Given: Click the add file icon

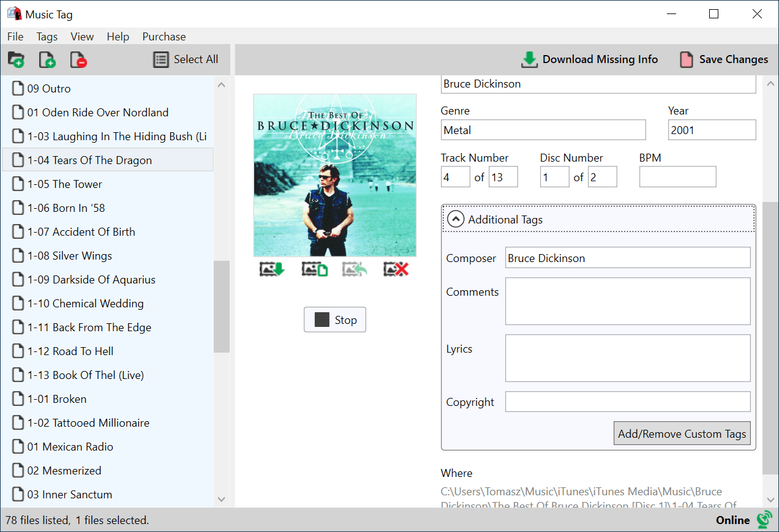Looking at the screenshot, I should pyautogui.click(x=47, y=59).
